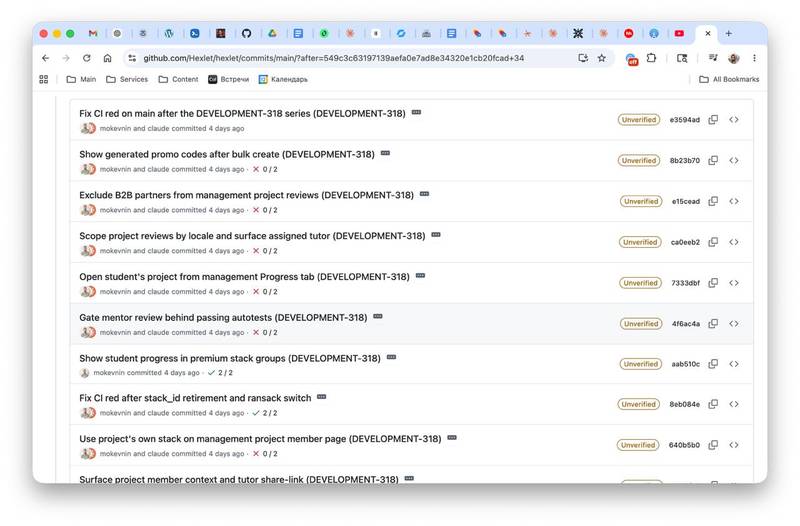Show passed checks 2/2 for commit 8eb084e
The image size is (800, 526).
[265, 413]
